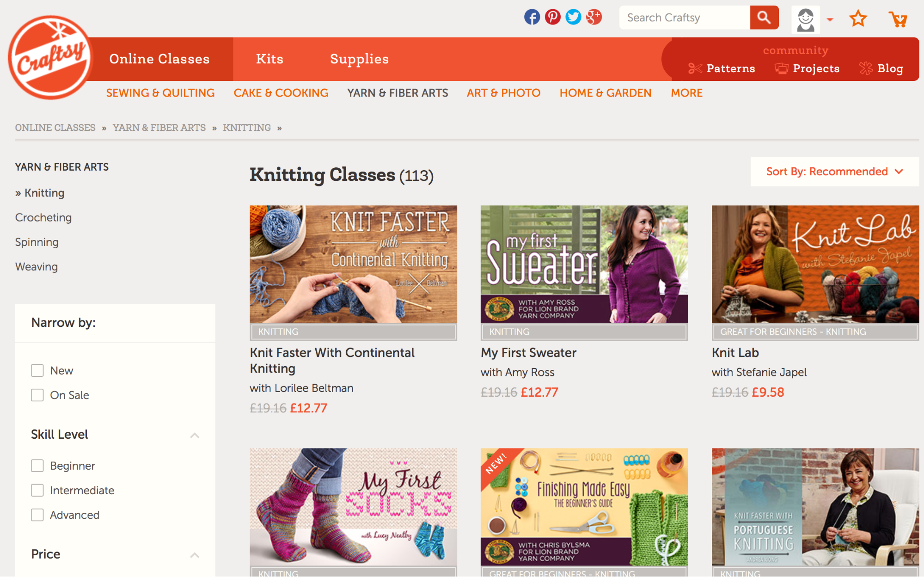Click the Craftsy logo
The width and height of the screenshot is (924, 577).
tap(50, 57)
